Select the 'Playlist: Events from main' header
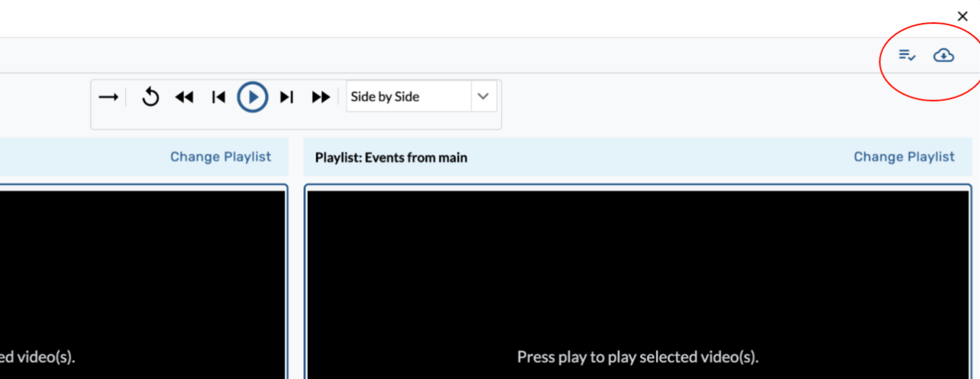Screen dimensions: 980x379 391,157
